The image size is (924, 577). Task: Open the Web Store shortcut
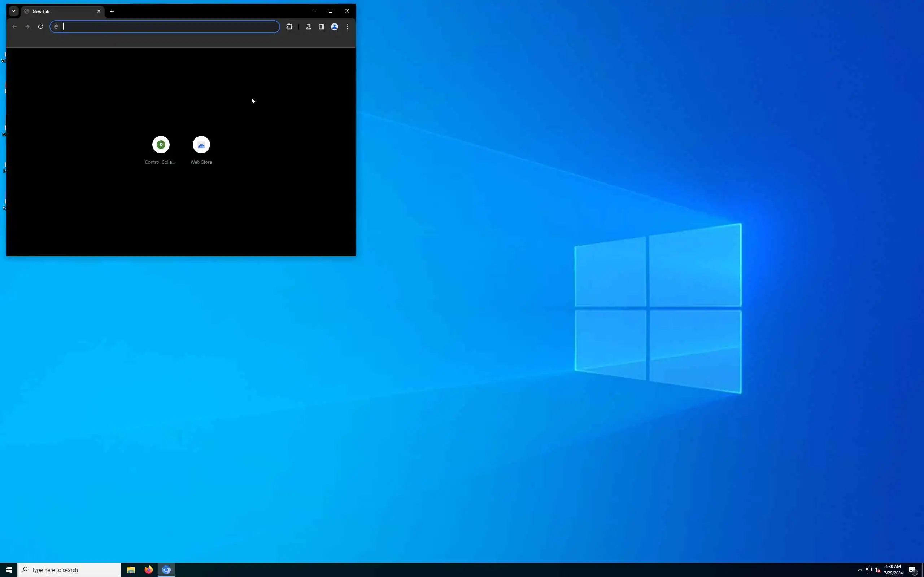(x=201, y=145)
